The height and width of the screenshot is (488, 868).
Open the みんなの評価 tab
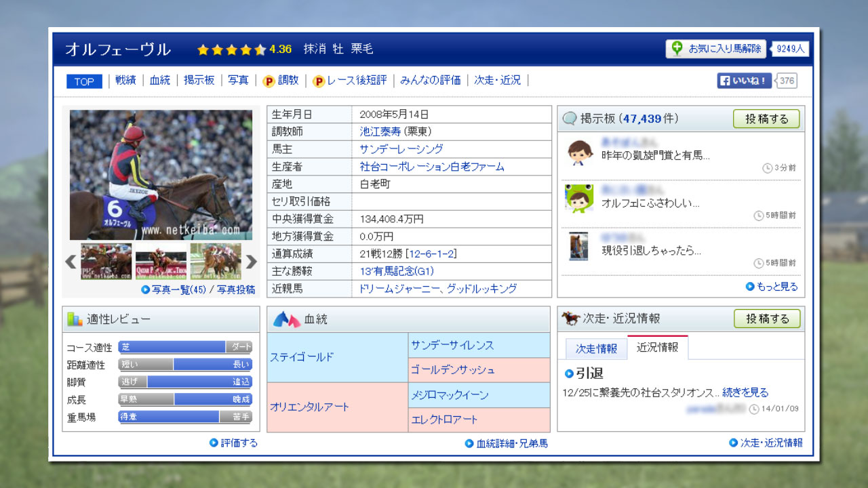pos(431,81)
